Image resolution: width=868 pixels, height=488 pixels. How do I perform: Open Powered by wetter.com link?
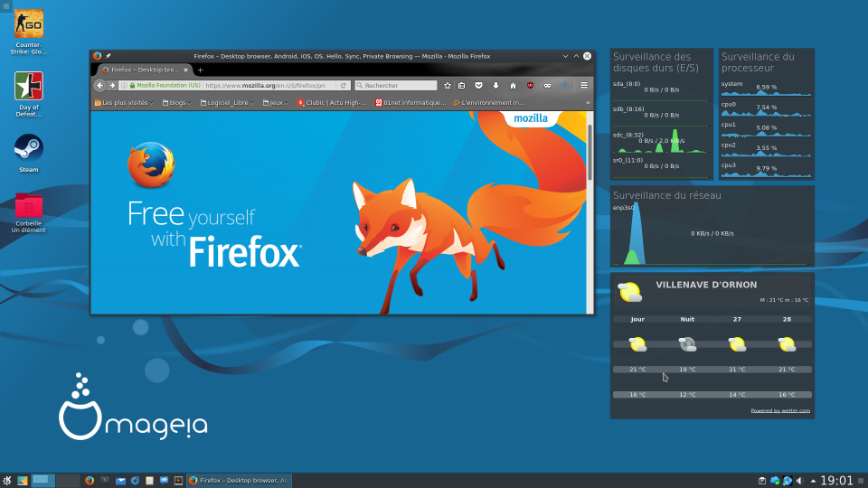[x=780, y=410]
